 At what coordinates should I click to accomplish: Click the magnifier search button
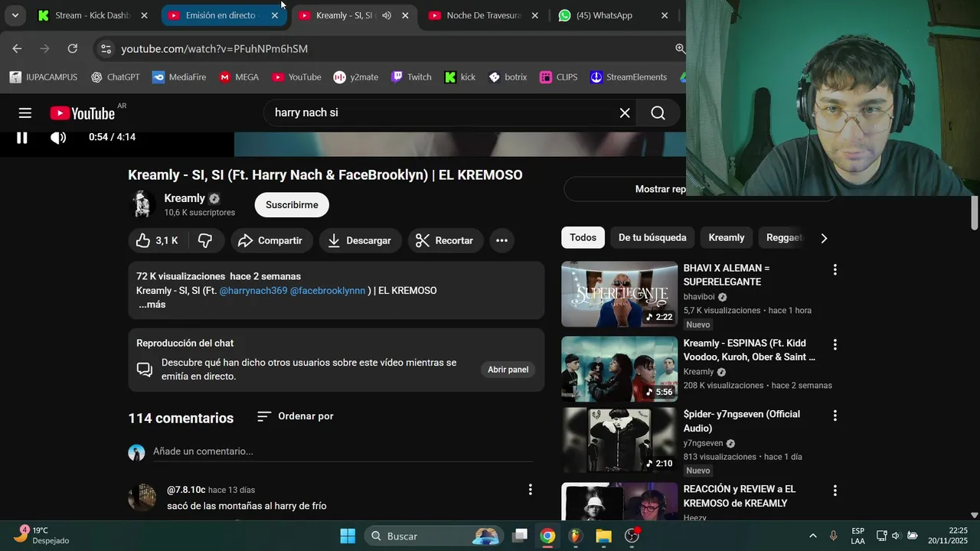(658, 113)
